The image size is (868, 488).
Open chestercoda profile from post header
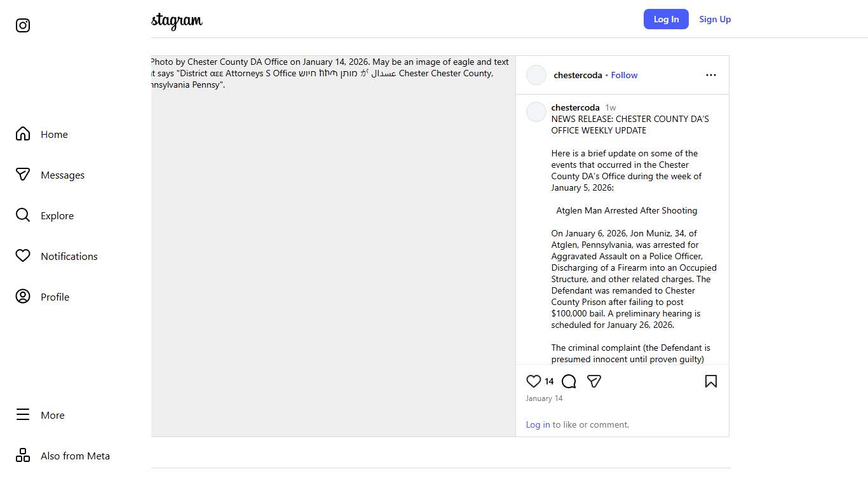tap(578, 75)
